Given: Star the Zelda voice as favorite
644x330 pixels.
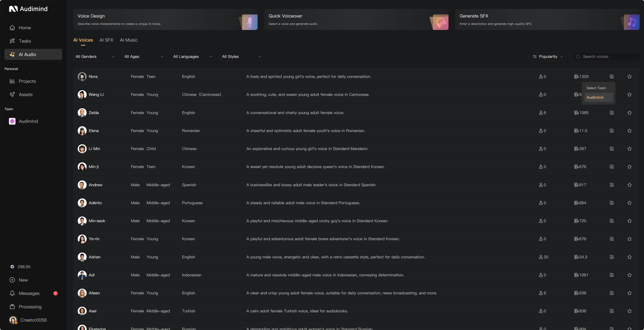Looking at the screenshot, I should 629,113.
